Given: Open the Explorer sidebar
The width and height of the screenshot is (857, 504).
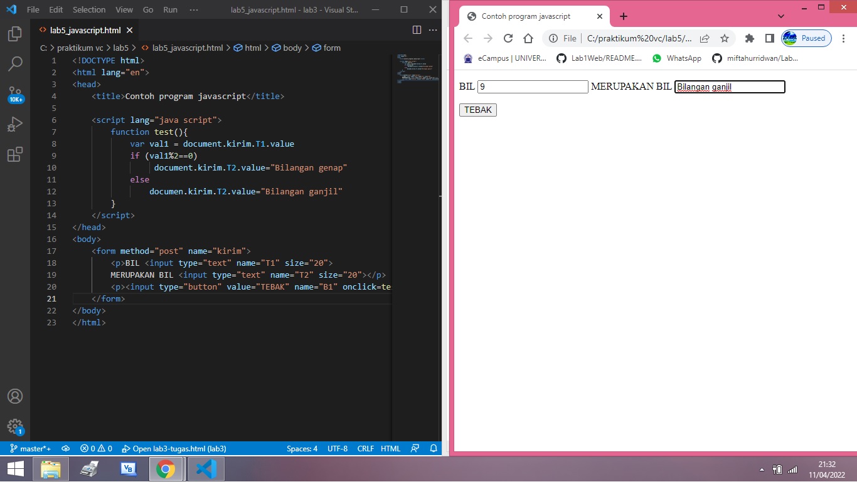Looking at the screenshot, I should [15, 34].
